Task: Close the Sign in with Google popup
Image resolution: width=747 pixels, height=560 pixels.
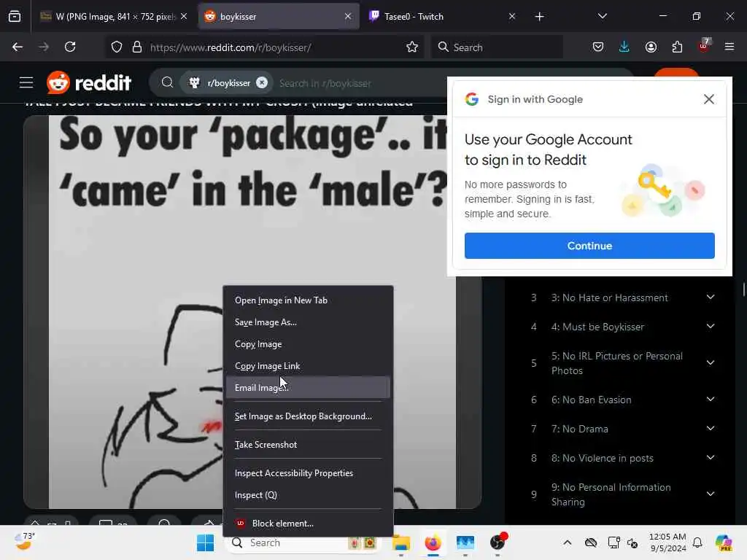Action: coord(709,99)
